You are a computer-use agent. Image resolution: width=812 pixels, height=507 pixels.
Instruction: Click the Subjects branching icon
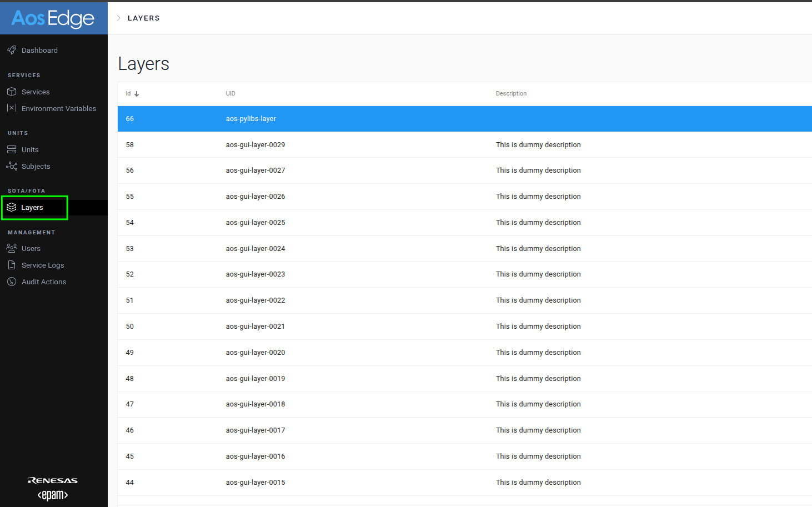pyautogui.click(x=12, y=166)
